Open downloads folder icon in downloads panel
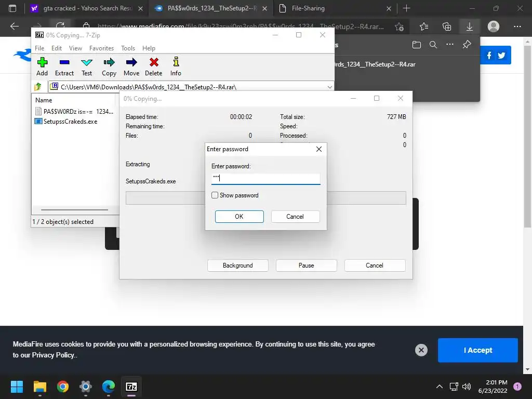This screenshot has height=399, width=532. coord(417,45)
